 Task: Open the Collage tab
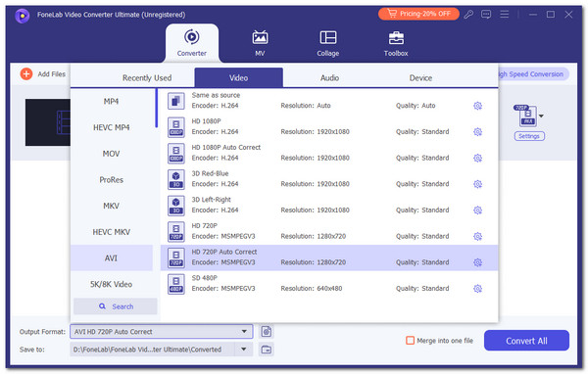[327, 43]
